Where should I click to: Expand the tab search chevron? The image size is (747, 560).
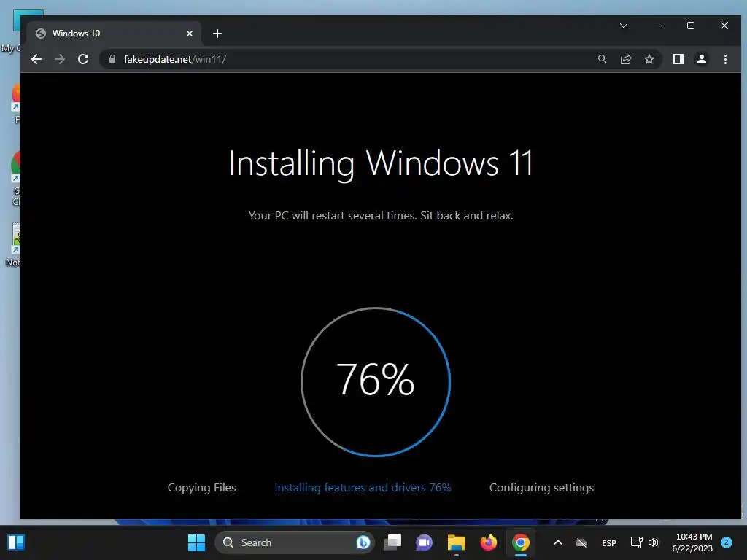click(624, 26)
